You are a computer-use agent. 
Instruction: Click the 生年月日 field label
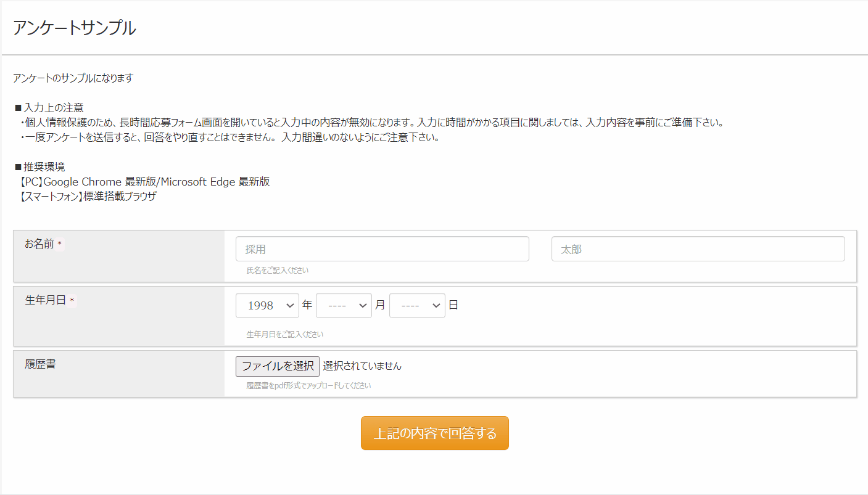(x=45, y=300)
